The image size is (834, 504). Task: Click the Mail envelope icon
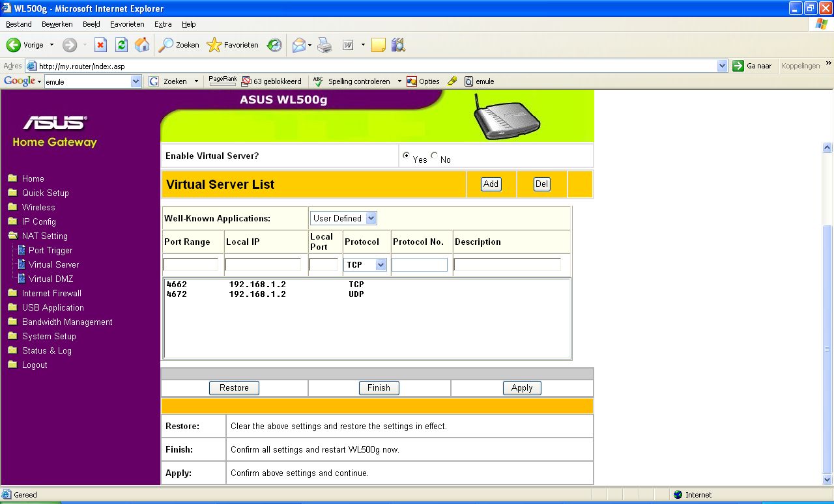299,45
